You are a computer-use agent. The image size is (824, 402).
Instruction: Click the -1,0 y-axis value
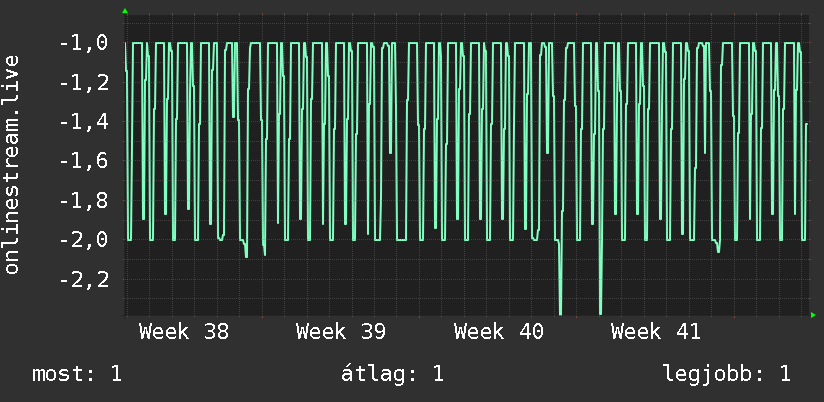coord(84,43)
